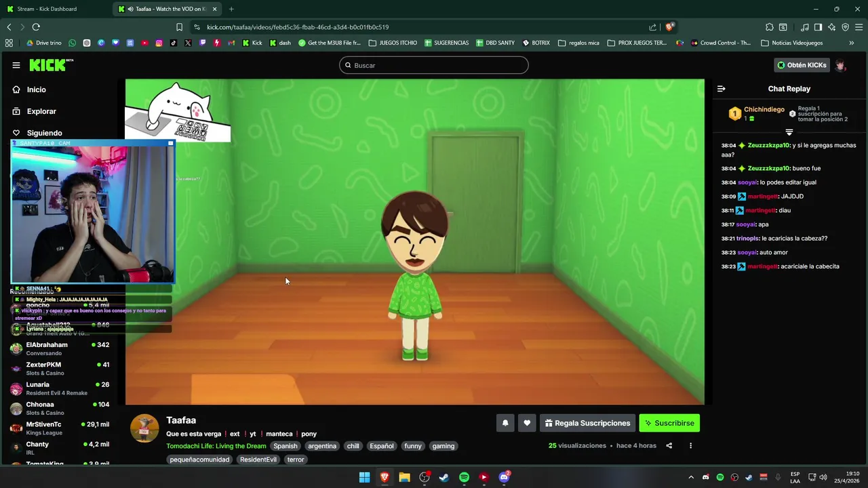Open File Explorer from taskbar
Viewport: 868px width, 488px height.
click(404, 477)
